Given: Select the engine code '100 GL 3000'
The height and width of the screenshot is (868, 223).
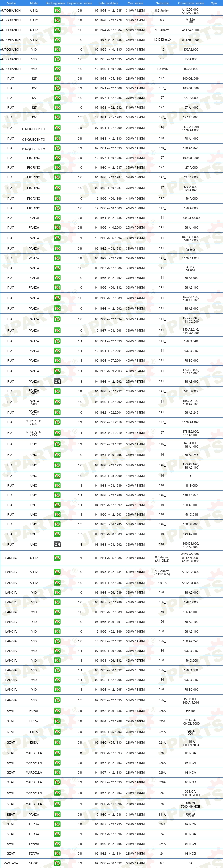Looking at the screenshot, I should coord(190,815).
